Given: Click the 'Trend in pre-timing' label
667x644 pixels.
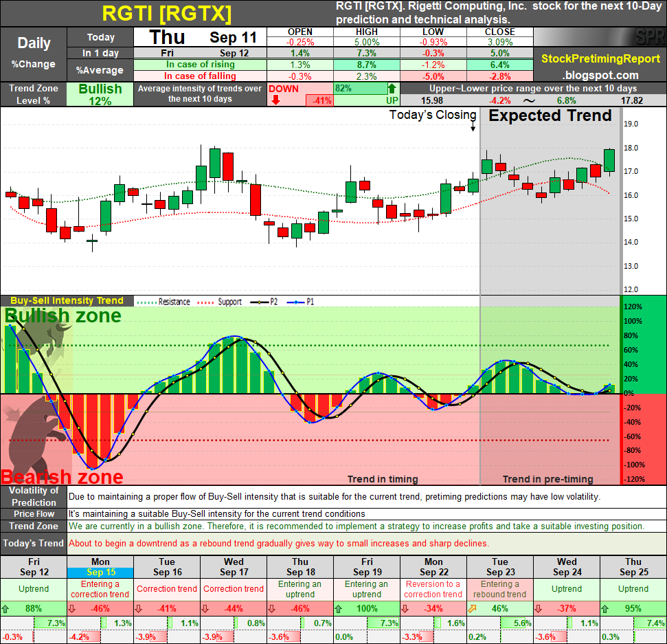Looking at the screenshot, I should coord(548,479).
